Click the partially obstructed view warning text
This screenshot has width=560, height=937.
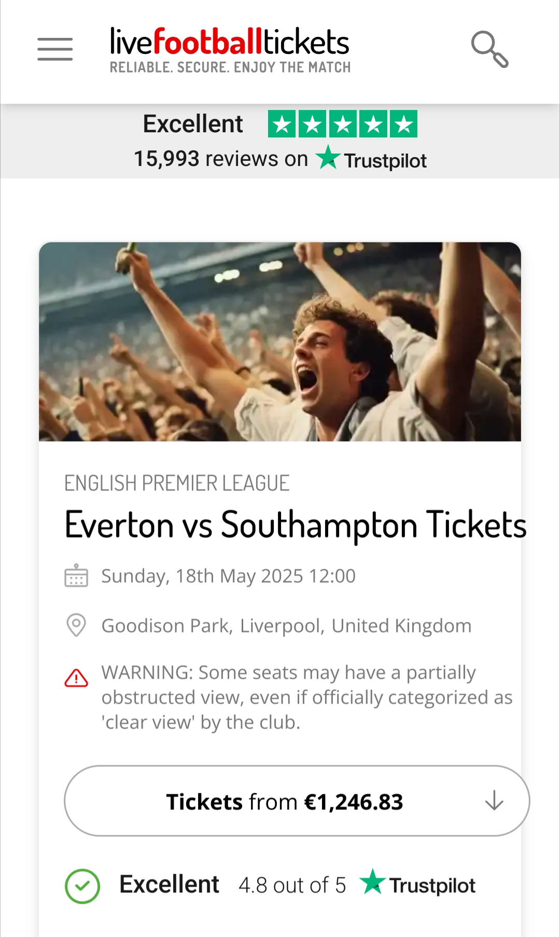pos(306,697)
